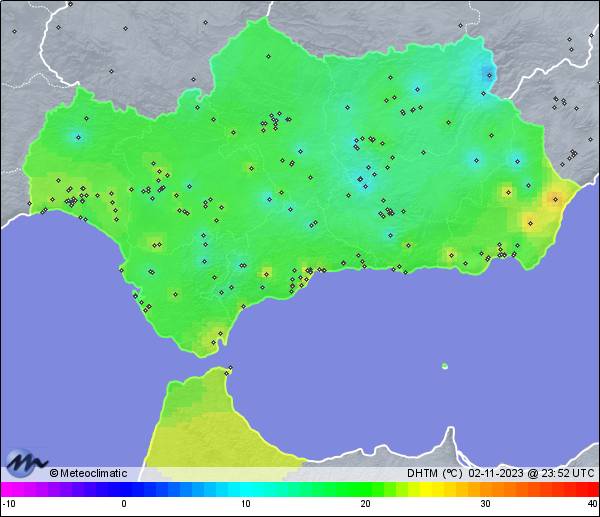Click the station marker in the top-left corner
The height and width of the screenshot is (517, 600).
14,31
